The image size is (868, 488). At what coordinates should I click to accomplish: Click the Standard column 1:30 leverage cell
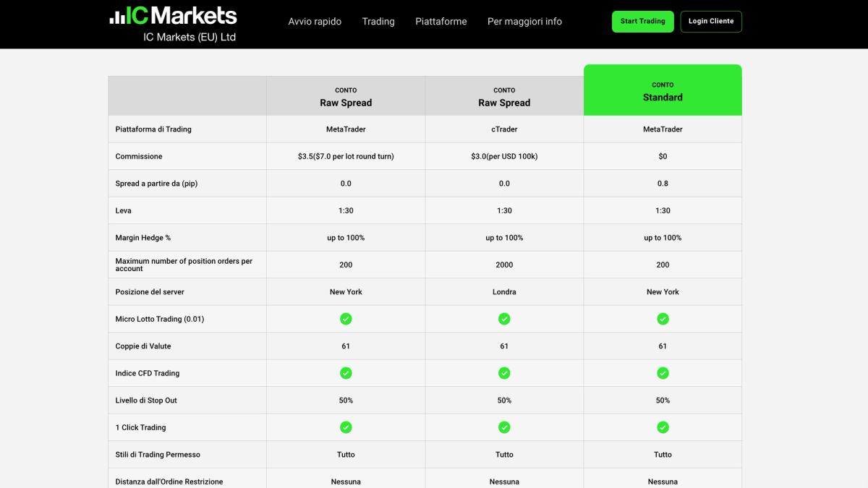point(663,210)
